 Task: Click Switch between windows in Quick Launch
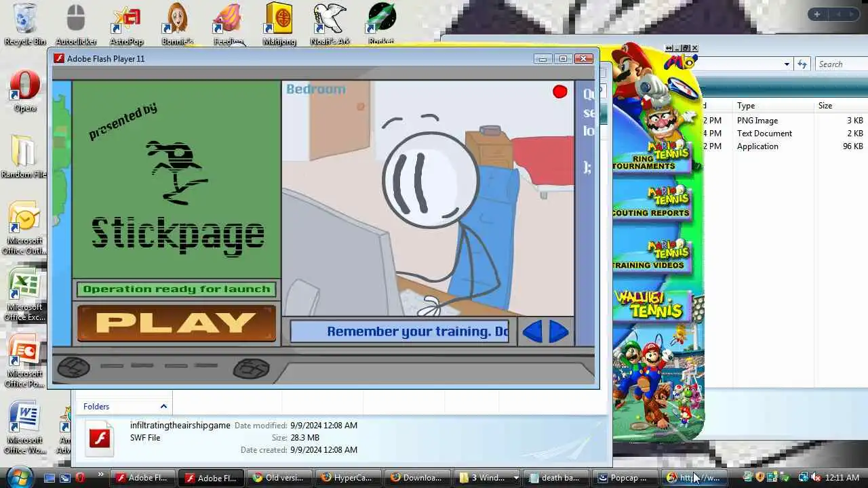[x=65, y=478]
